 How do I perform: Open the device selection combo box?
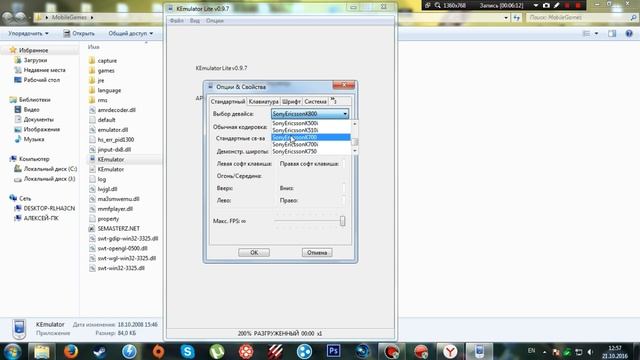coord(310,113)
